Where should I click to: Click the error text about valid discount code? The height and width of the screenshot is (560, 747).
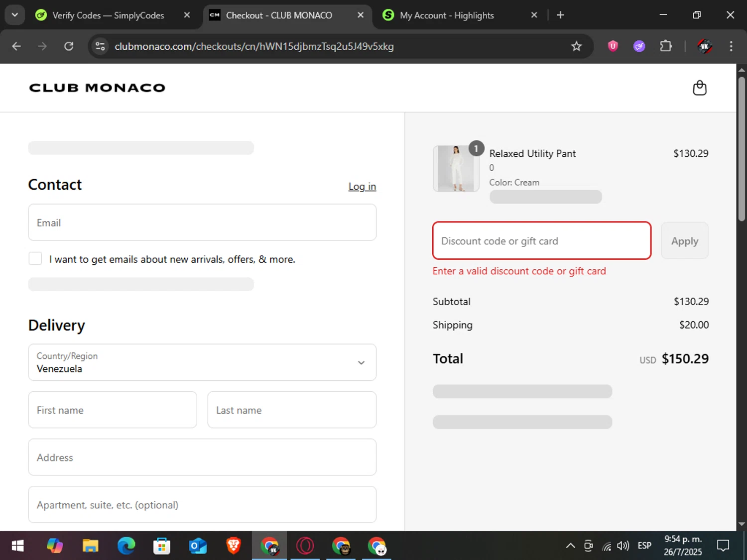point(519,271)
